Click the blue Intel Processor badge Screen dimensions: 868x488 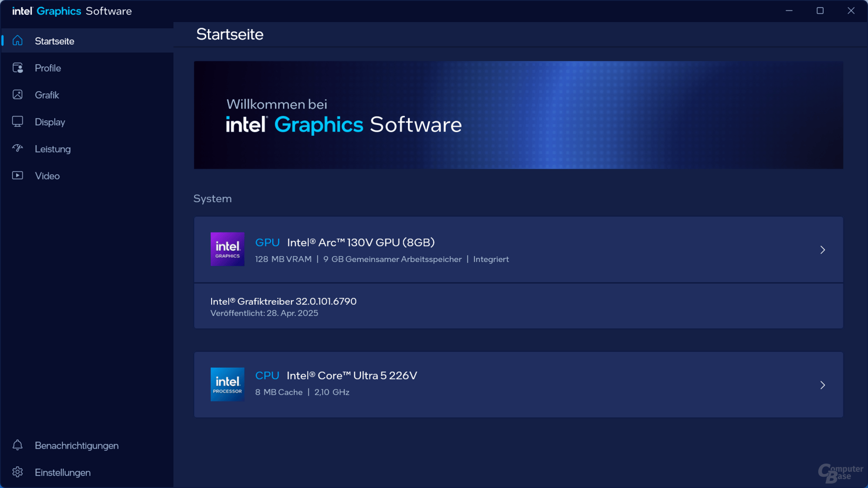pyautogui.click(x=227, y=384)
